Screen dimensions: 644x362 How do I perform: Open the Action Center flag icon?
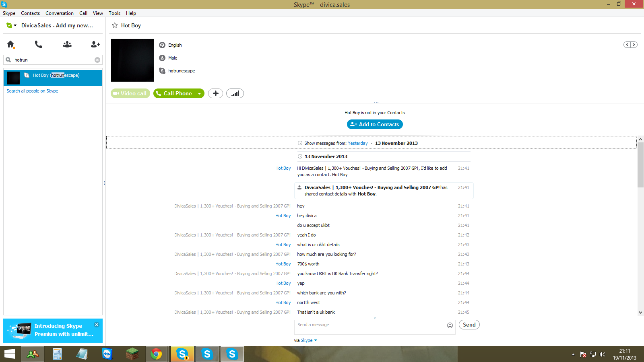coord(583,354)
